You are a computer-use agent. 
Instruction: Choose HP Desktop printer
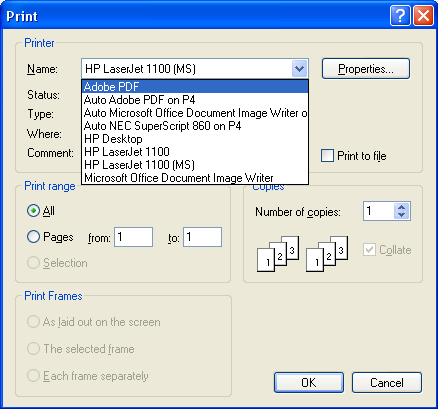195,139
